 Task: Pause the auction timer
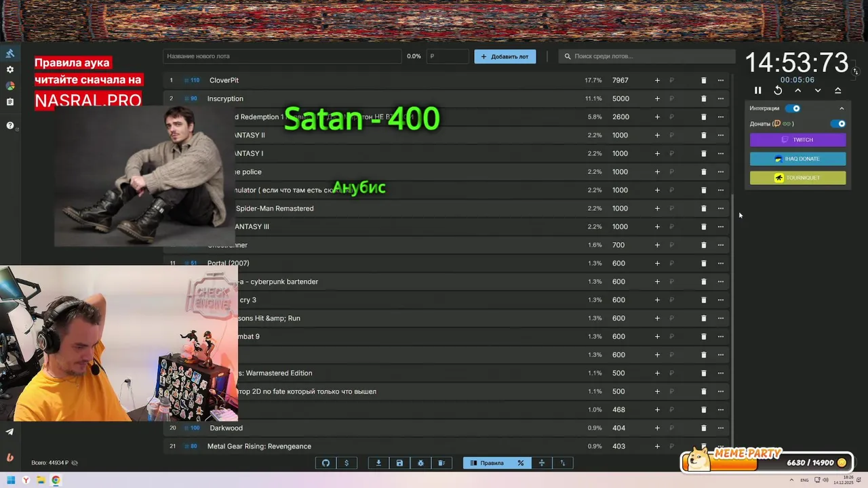tap(758, 90)
